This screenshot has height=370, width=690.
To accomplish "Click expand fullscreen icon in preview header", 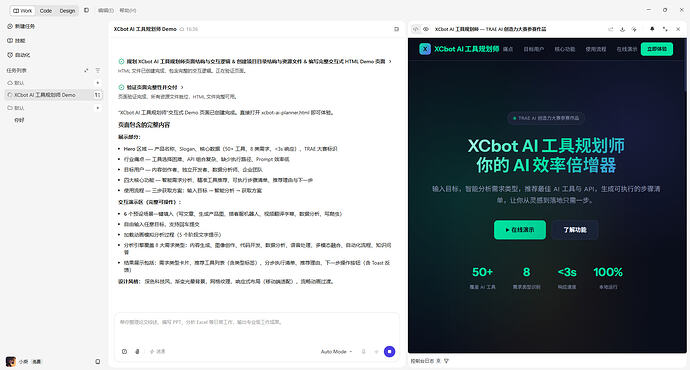I will pyautogui.click(x=665, y=29).
